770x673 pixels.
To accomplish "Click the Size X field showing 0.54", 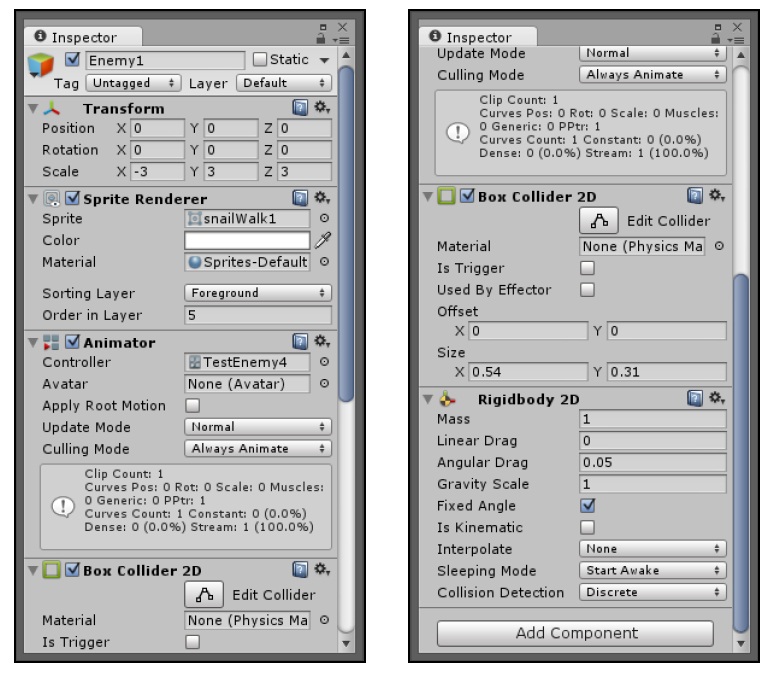I will click(528, 371).
